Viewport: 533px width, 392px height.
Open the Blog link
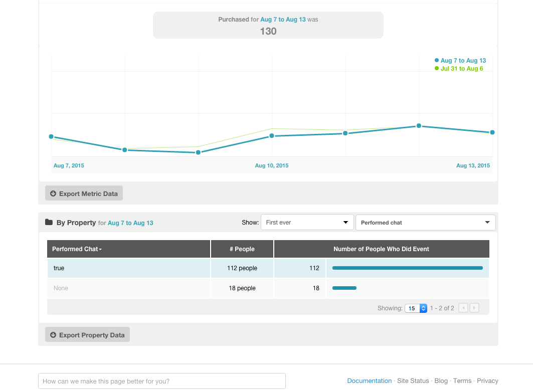tap(441, 381)
